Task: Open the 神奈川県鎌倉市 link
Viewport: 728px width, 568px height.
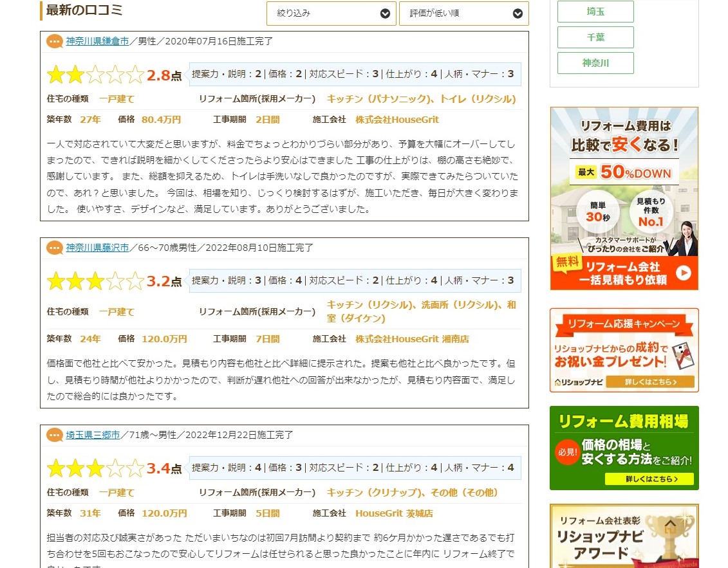Action: coord(97,42)
